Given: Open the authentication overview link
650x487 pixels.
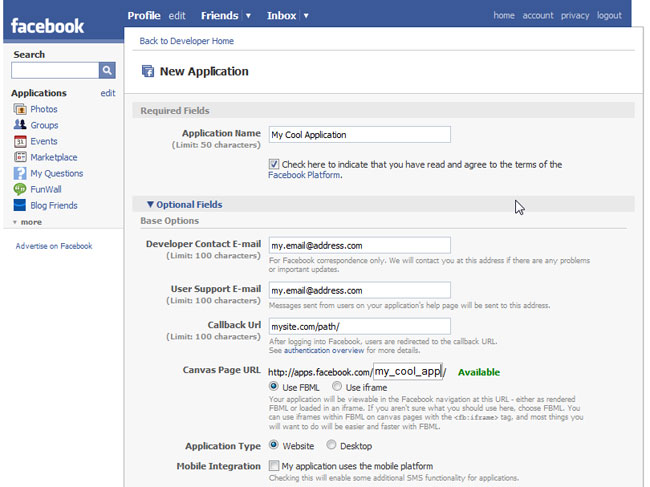Looking at the screenshot, I should click(324, 350).
